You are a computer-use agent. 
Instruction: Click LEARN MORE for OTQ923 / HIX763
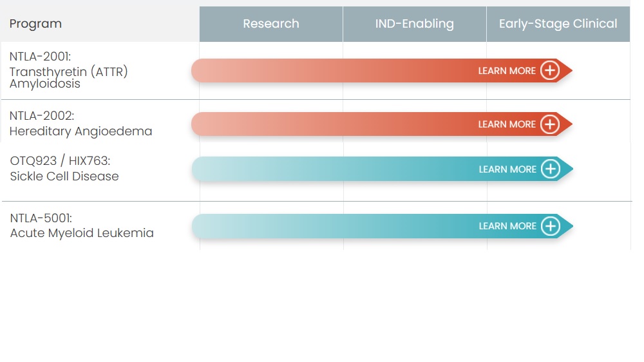[x=507, y=169]
